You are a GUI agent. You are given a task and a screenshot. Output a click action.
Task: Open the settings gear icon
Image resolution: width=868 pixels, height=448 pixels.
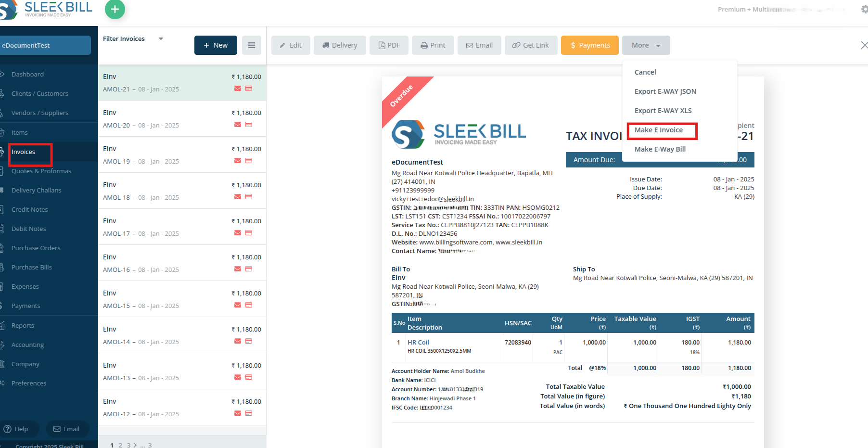[x=864, y=9]
